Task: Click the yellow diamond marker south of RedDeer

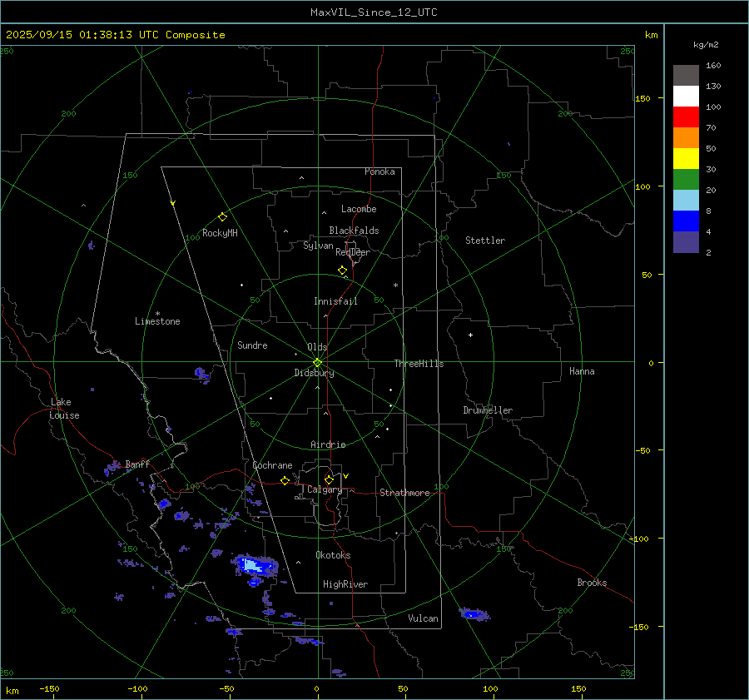Action: coord(342,271)
